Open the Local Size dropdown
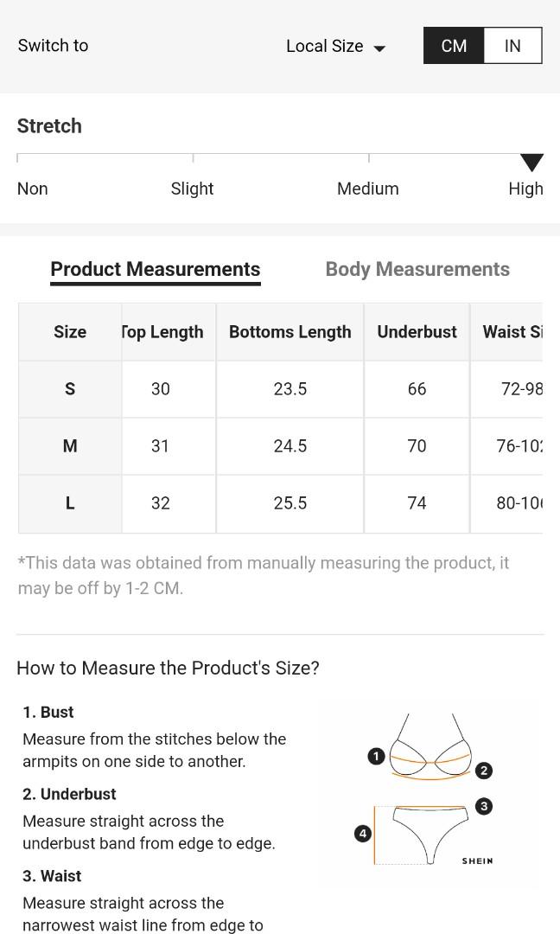Screen dimensions: 560x934 pyautogui.click(x=335, y=46)
